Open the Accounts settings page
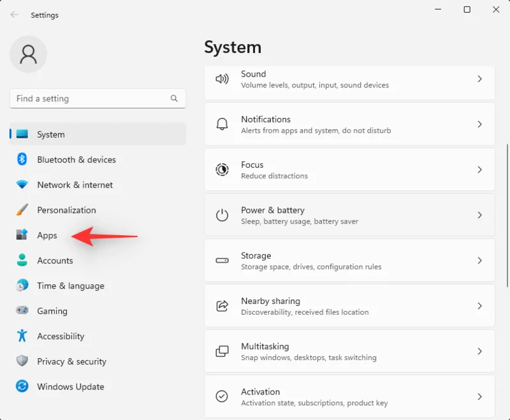 pyautogui.click(x=55, y=260)
